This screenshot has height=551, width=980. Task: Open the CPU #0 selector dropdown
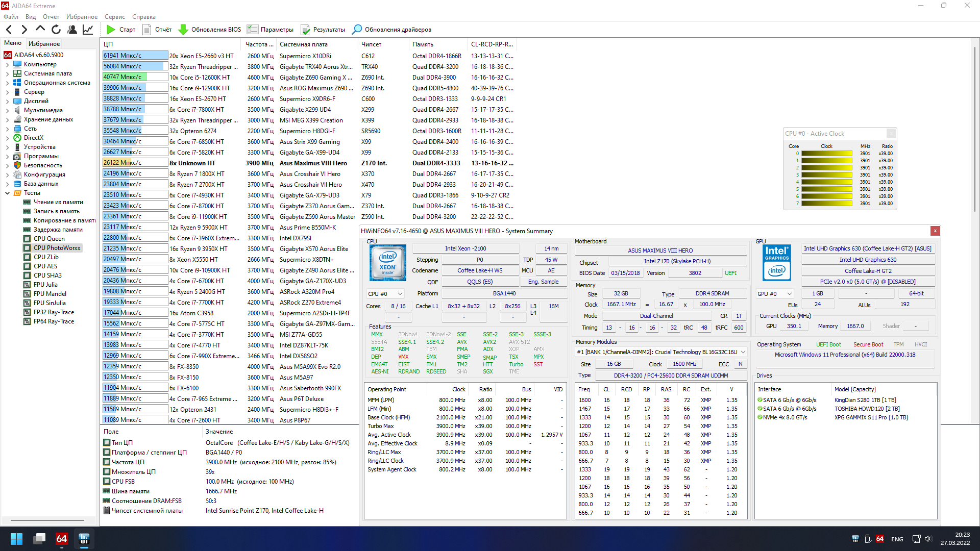pos(385,294)
